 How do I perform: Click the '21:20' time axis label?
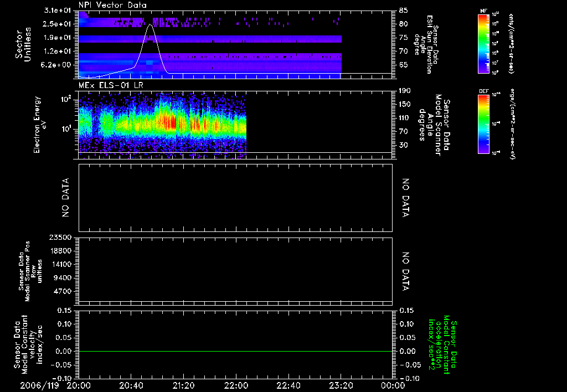[183, 385]
